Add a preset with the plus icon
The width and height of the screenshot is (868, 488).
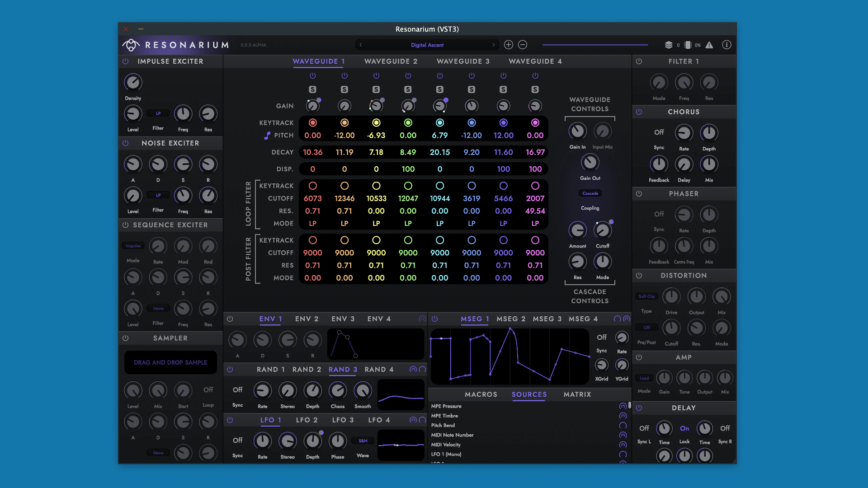coord(509,45)
